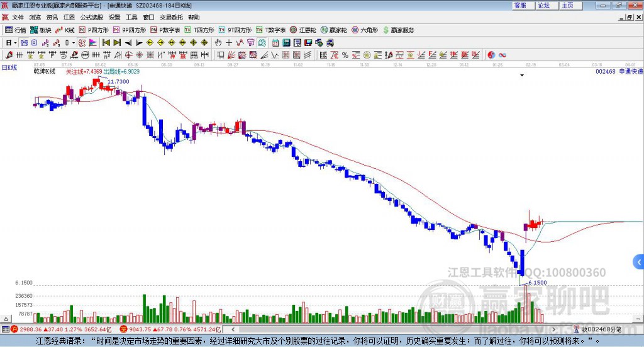Click the 乾坤K线 indicator label
This screenshot has width=644, height=347.
click(45, 71)
